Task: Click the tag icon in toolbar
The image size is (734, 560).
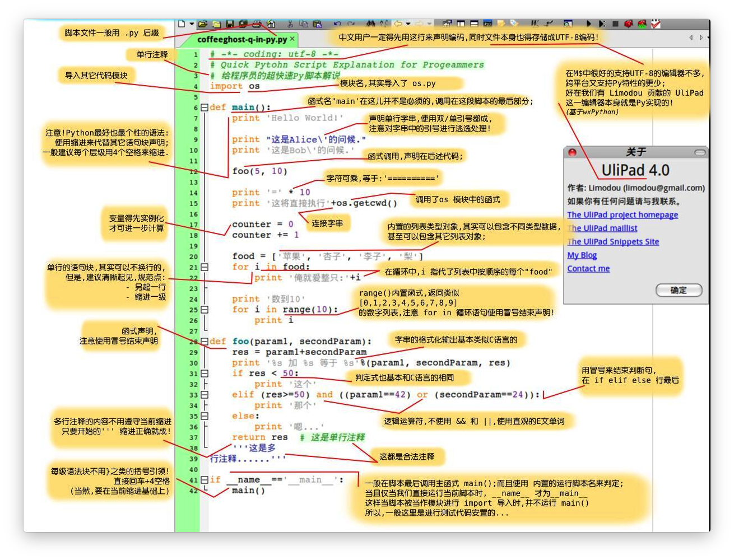Action: pyautogui.click(x=514, y=24)
